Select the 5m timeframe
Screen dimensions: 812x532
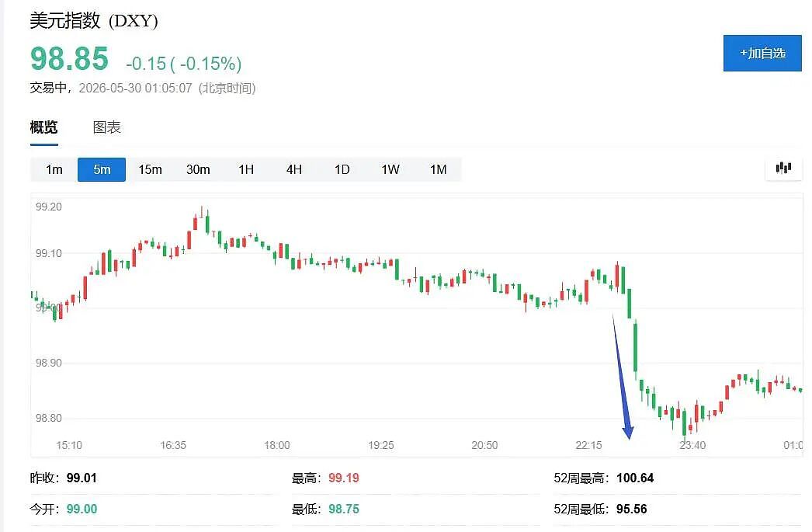(x=102, y=169)
